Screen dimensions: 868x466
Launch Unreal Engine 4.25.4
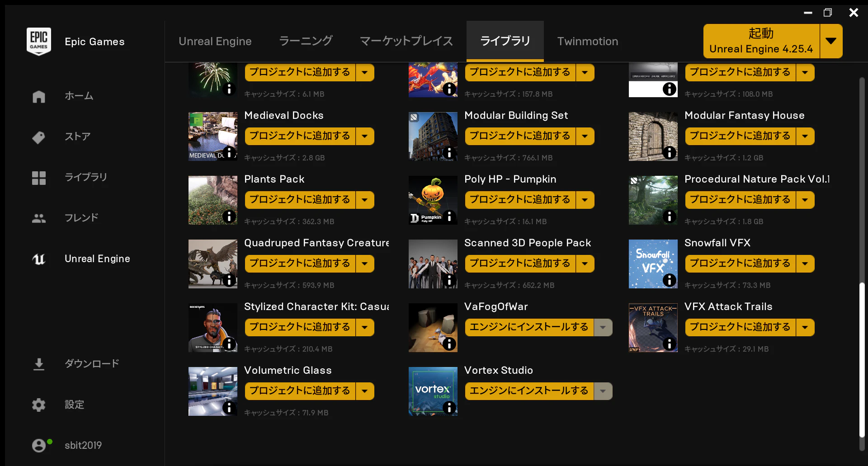pyautogui.click(x=761, y=41)
